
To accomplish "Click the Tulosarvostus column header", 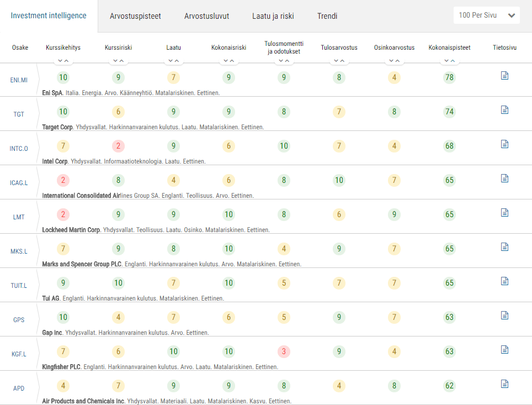I will coord(339,48).
